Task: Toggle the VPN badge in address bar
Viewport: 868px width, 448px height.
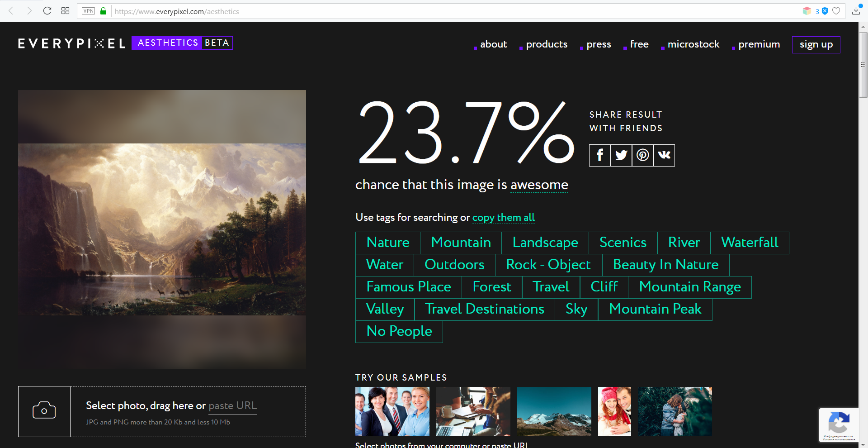Action: (89, 11)
